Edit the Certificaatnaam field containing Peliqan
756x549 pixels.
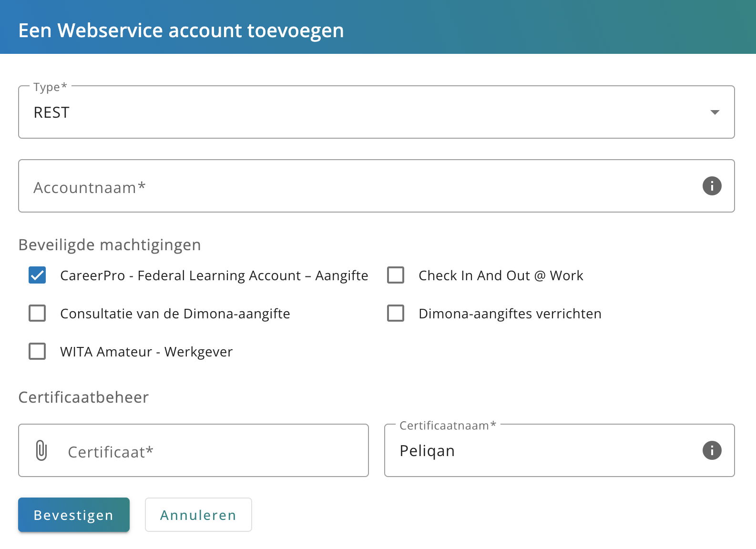pyautogui.click(x=560, y=450)
